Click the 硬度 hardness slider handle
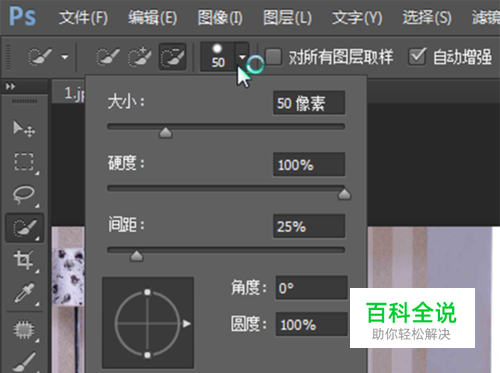This screenshot has height=373, width=500. 344,194
